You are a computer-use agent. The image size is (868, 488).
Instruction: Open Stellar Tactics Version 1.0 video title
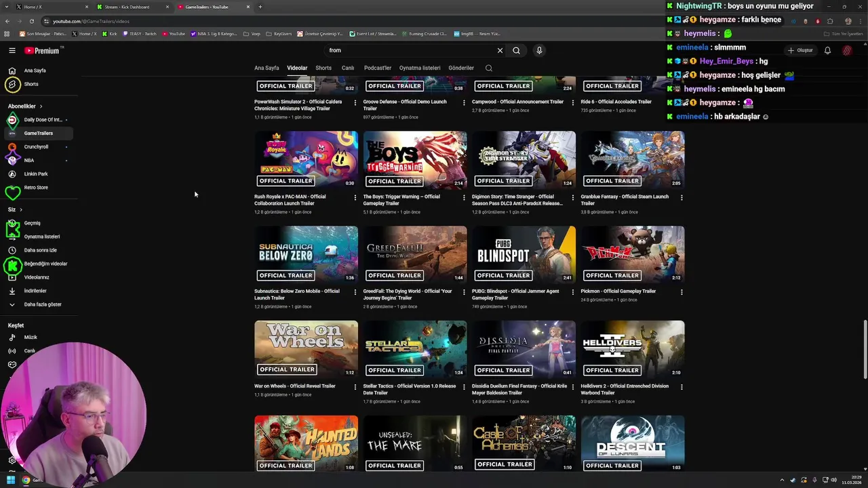[410, 389]
